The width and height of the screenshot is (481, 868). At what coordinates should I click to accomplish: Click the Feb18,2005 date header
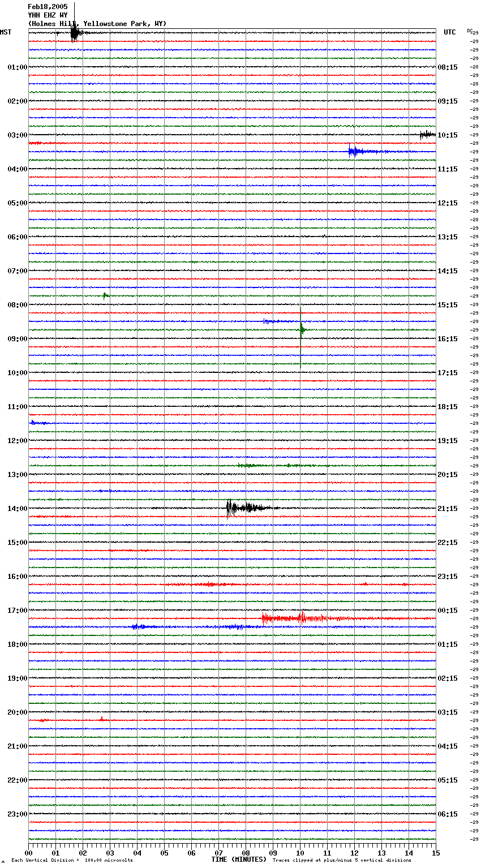[x=48, y=7]
